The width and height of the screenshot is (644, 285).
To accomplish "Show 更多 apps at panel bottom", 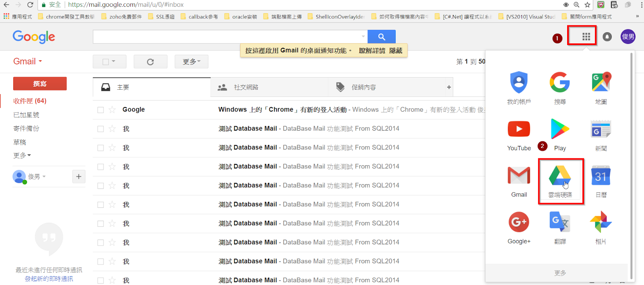I will [x=560, y=273].
